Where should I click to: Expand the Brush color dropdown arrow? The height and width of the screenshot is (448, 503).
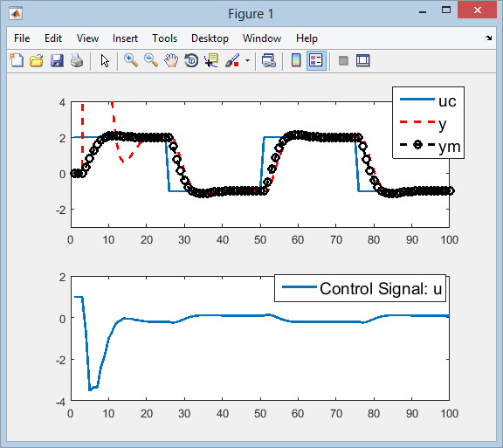(x=247, y=60)
